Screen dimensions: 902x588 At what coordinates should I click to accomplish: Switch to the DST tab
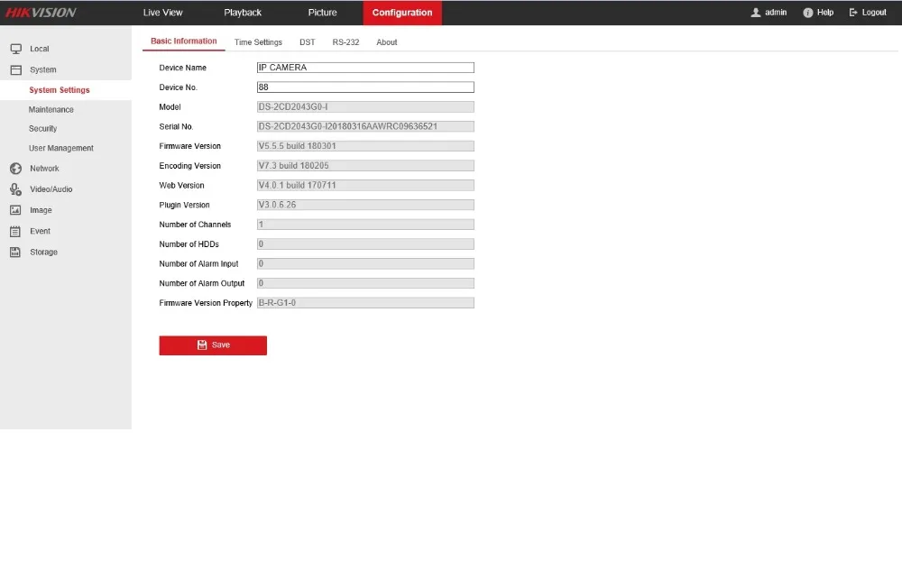point(308,42)
